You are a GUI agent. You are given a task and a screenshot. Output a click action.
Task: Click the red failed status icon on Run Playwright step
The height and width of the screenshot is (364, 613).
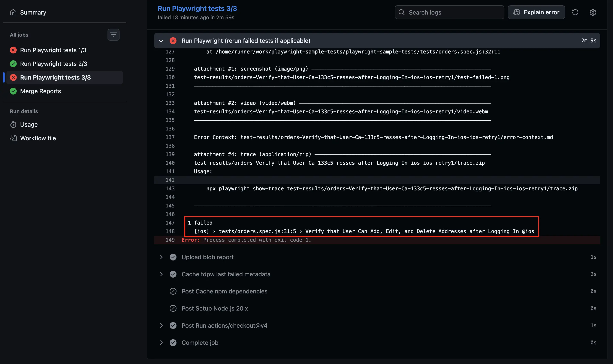click(x=173, y=41)
